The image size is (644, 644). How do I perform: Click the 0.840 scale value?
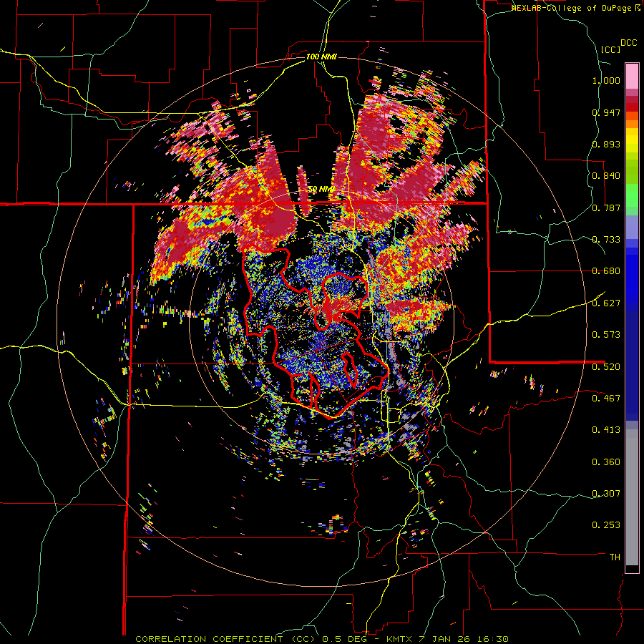tap(606, 176)
